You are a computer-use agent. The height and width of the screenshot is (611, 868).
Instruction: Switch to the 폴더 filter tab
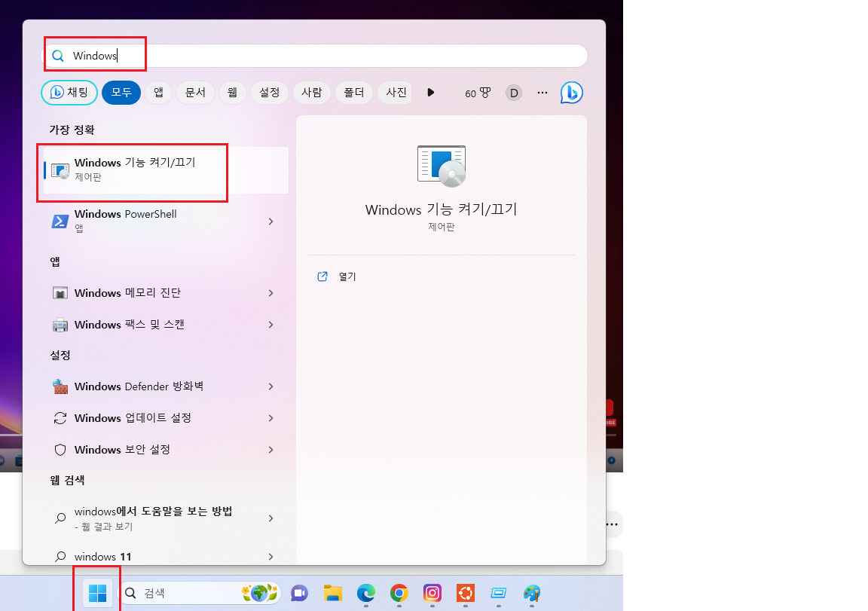353,93
